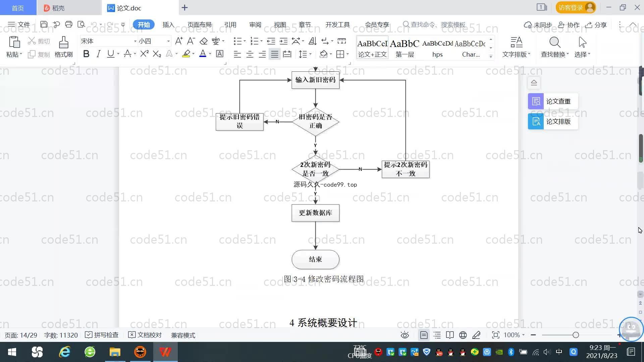Toggle fullscreen fit icon in status bar
This screenshot has width=644, height=362.
click(495, 335)
